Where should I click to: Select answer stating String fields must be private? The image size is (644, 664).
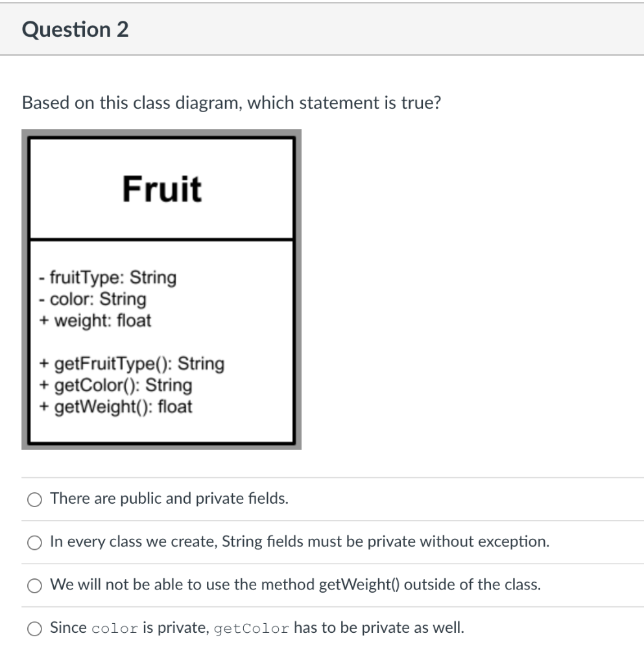pos(34,543)
